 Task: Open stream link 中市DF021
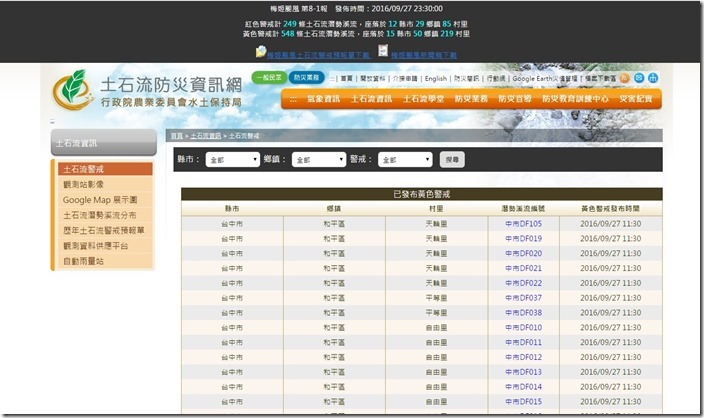(524, 268)
